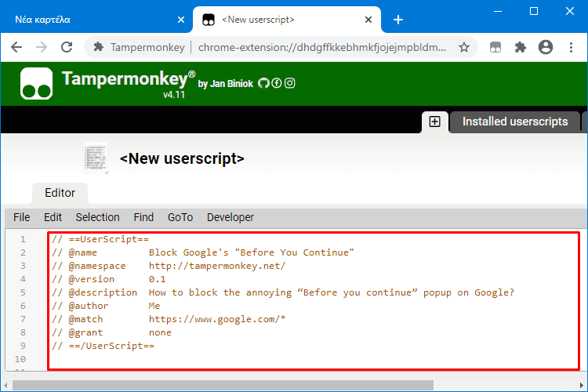
Task: Click Tampermonkey extension icon in Chrome toolbar
Action: pyautogui.click(x=495, y=47)
